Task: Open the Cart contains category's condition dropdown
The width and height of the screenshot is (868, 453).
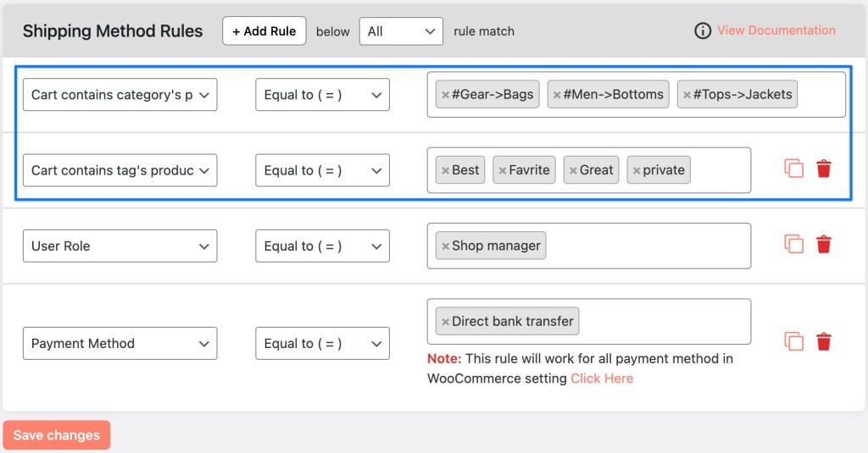Action: coord(120,95)
